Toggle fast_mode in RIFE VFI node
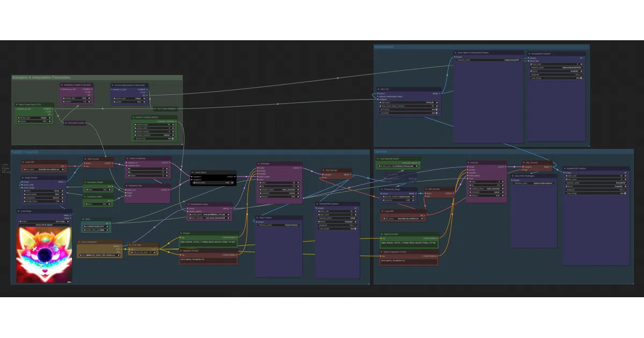This screenshot has width=644, height=338. coord(408,109)
